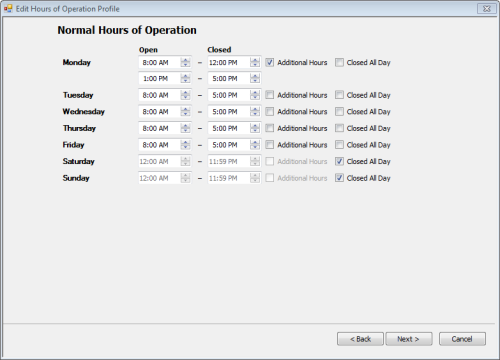Close the Edit Hours of Operation Profile window
This screenshot has height=360, width=500.
point(486,9)
